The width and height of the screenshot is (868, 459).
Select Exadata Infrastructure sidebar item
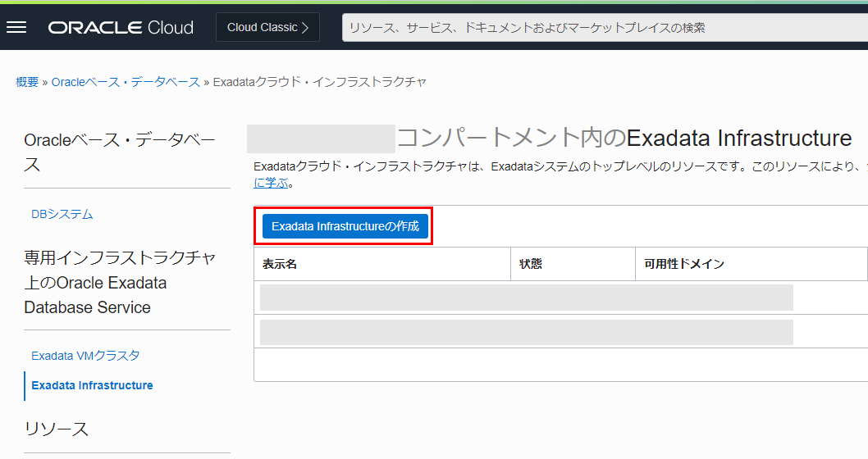92,385
